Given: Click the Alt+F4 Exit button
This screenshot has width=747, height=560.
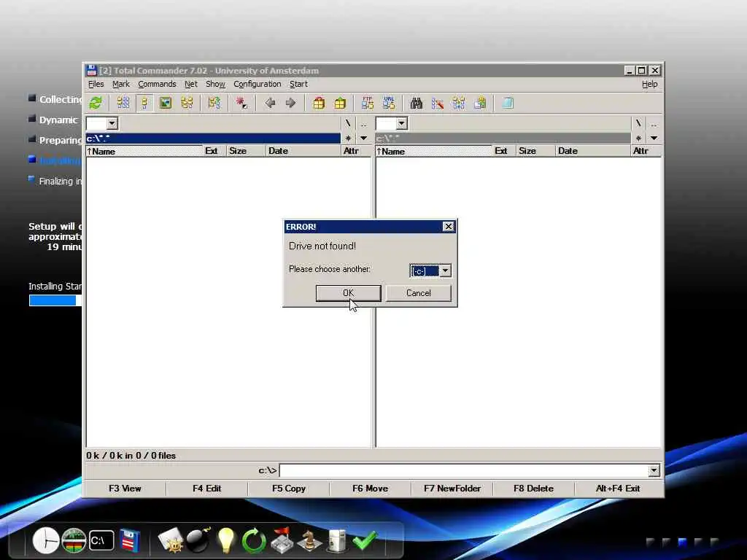Looking at the screenshot, I should [618, 489].
